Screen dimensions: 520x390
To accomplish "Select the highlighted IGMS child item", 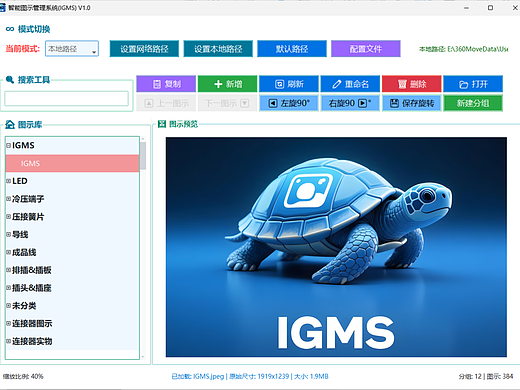I will [72, 163].
